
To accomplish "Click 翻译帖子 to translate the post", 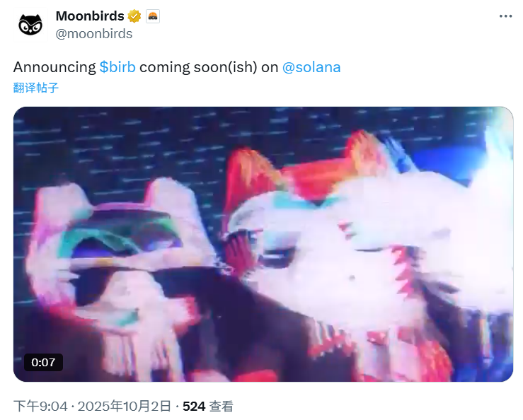I will tap(36, 88).
